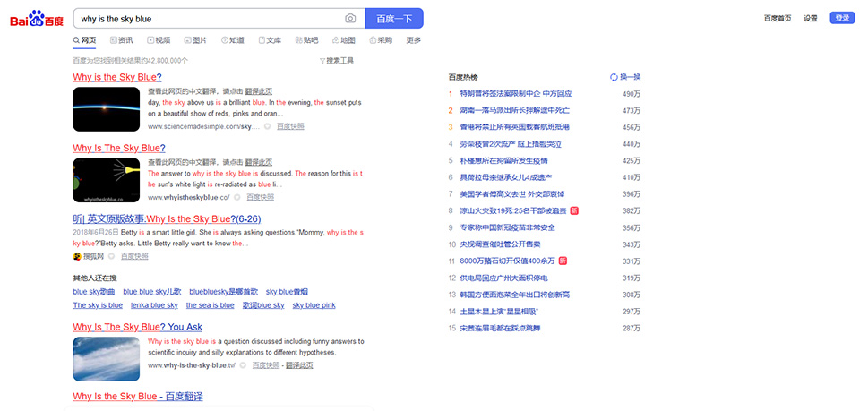The width and height of the screenshot is (868, 411).
Task: Open second result 'Why Is The Sky Blue?'
Action: [119, 149]
